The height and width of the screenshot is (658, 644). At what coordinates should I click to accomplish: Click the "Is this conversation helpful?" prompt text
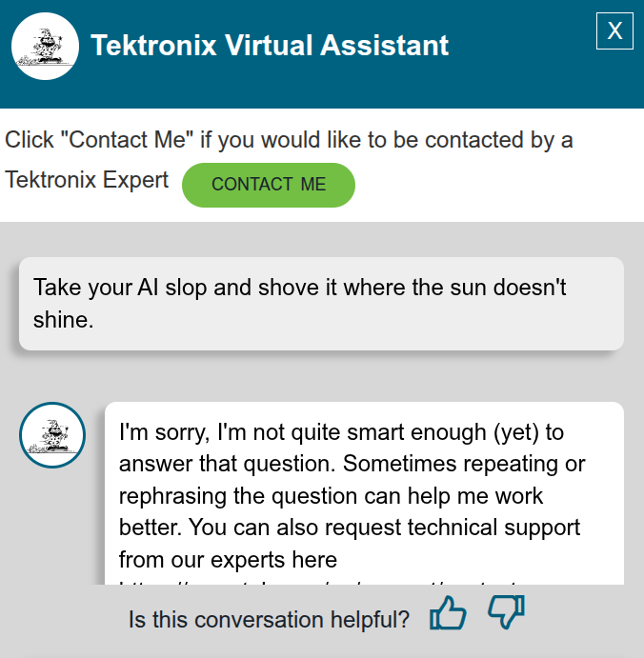pyautogui.click(x=269, y=620)
